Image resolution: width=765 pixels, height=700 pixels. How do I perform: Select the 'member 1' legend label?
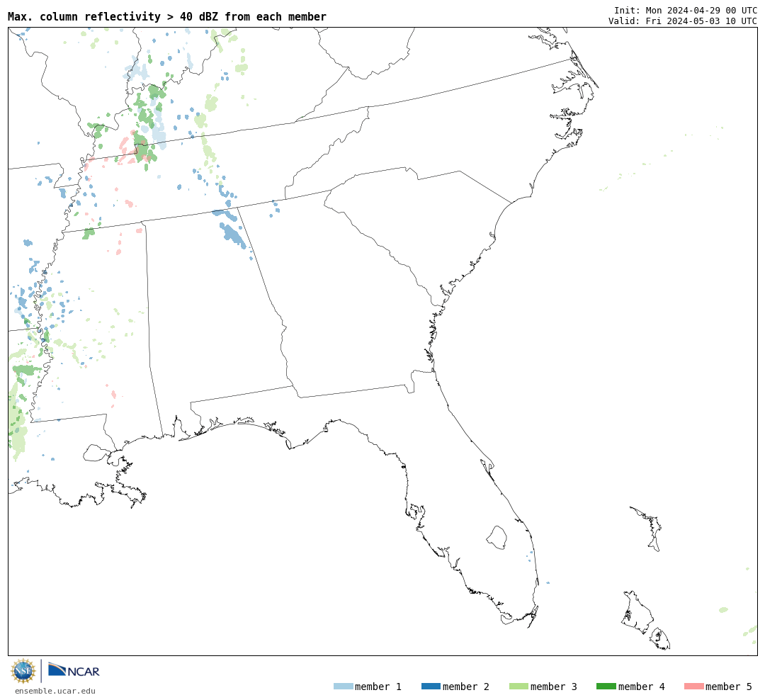(x=378, y=687)
